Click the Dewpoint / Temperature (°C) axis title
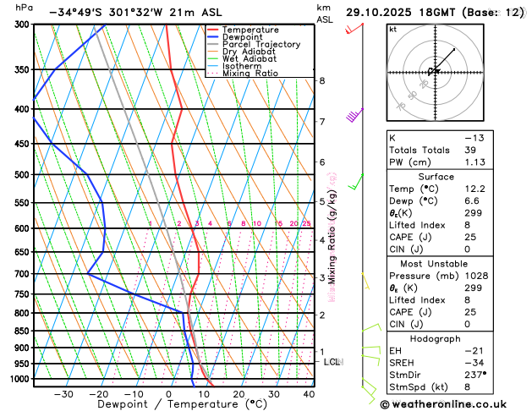The height and width of the screenshot is (411, 532). coord(182,404)
